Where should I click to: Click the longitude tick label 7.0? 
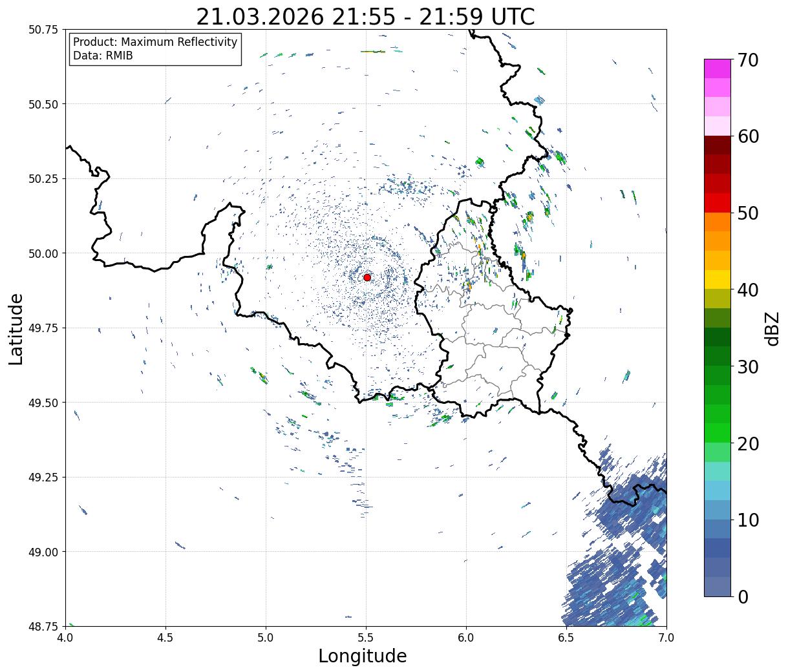click(666, 638)
